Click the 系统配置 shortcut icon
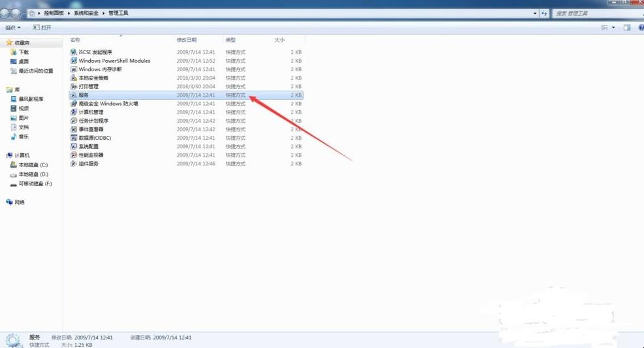The height and width of the screenshot is (348, 644). tap(74, 146)
